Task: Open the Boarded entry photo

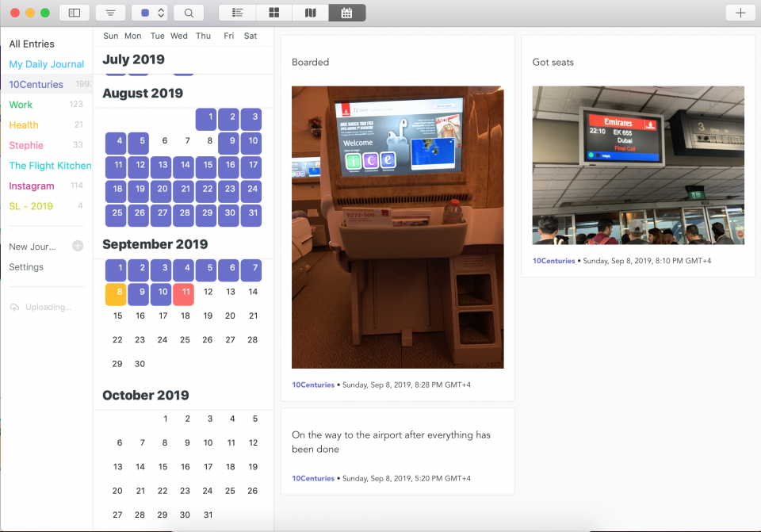Action: (397, 227)
